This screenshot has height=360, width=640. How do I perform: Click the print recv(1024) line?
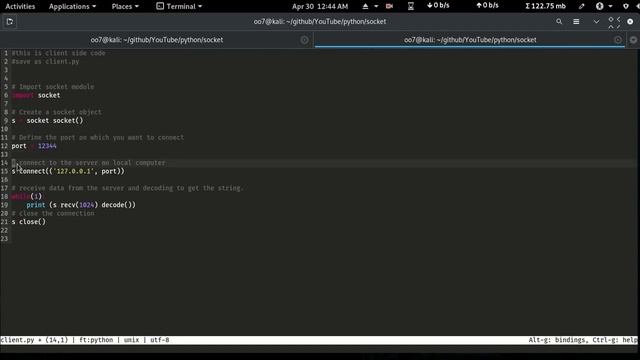[x=81, y=205]
